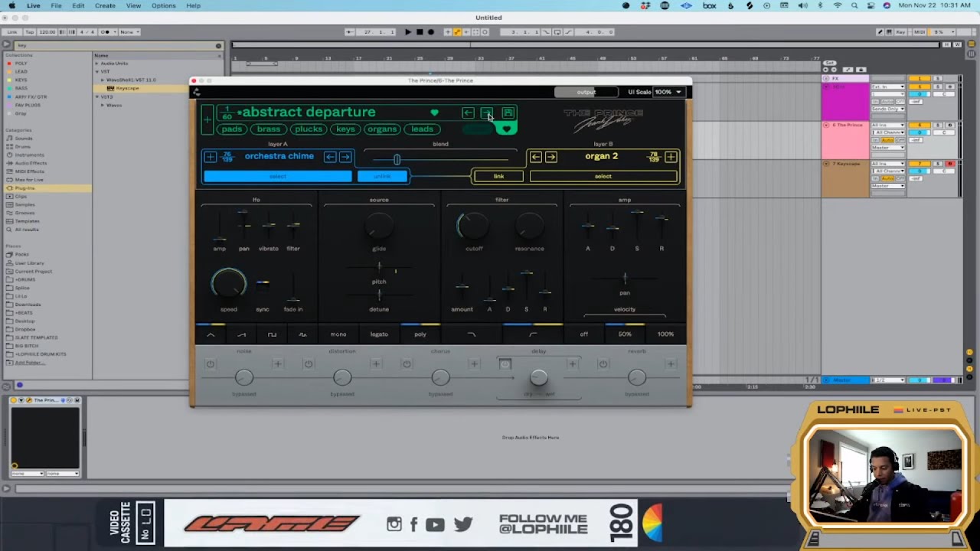Open the favorites tab heart below save
Image resolution: width=980 pixels, height=551 pixels.
[506, 129]
